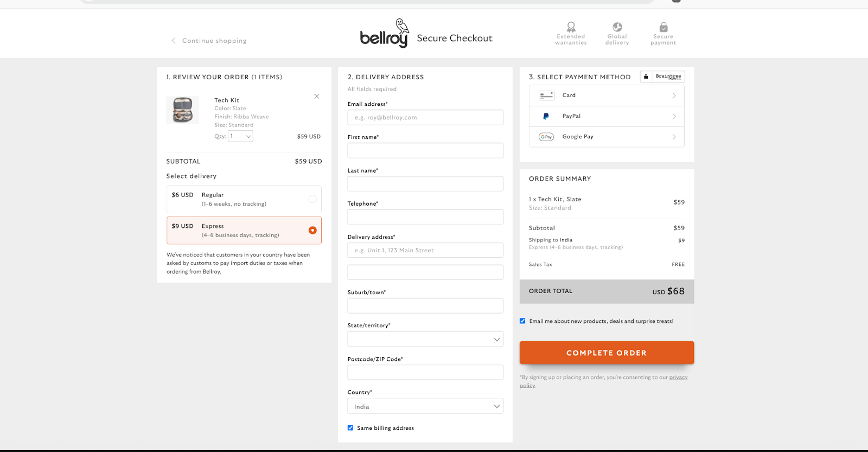Click the Secure payment lock icon
This screenshot has height=452, width=868.
pyautogui.click(x=663, y=27)
